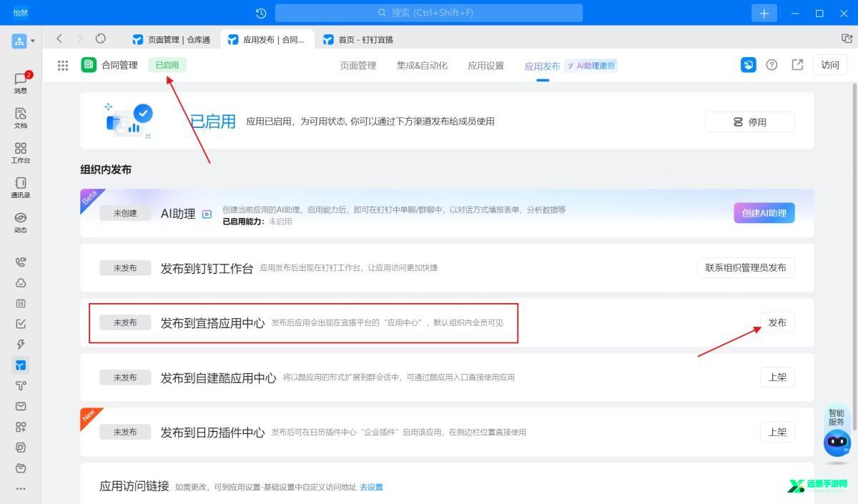Viewport: 858px width, 504px height.
Task: Click the green 合同管理 app icon
Action: tap(89, 65)
